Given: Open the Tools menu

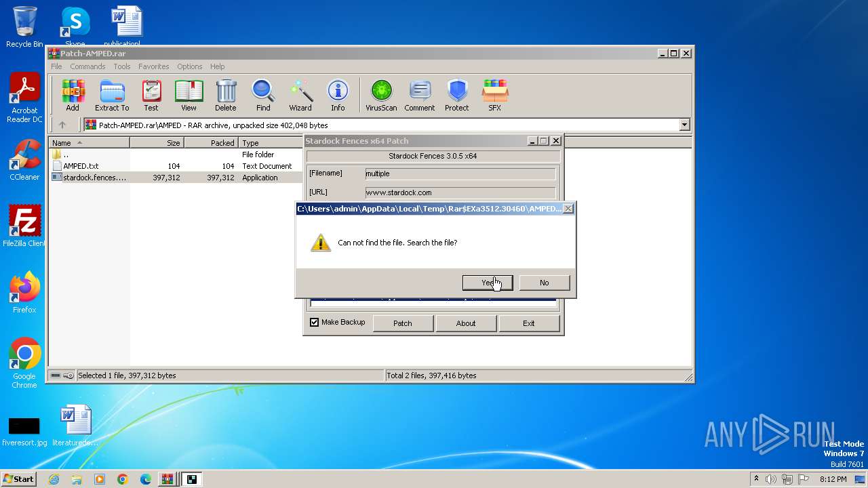Looking at the screenshot, I should coord(122,66).
